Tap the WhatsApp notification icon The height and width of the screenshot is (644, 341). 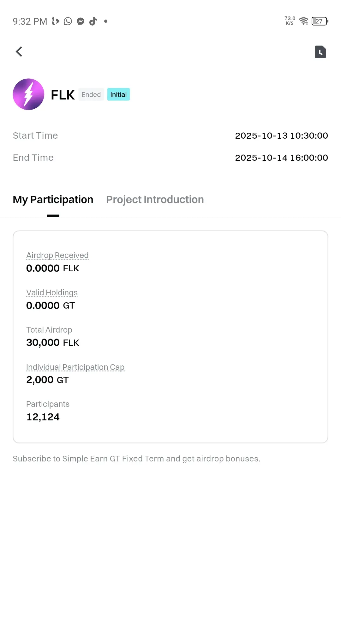[68, 21]
